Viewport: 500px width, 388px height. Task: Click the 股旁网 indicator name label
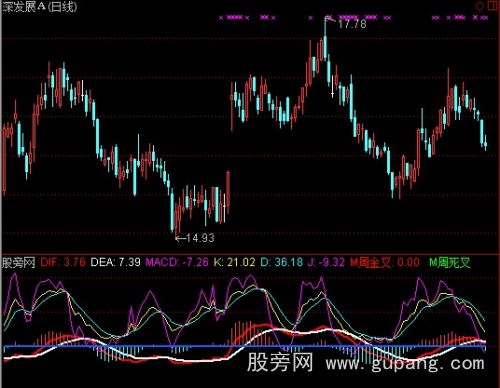pyautogui.click(x=19, y=263)
